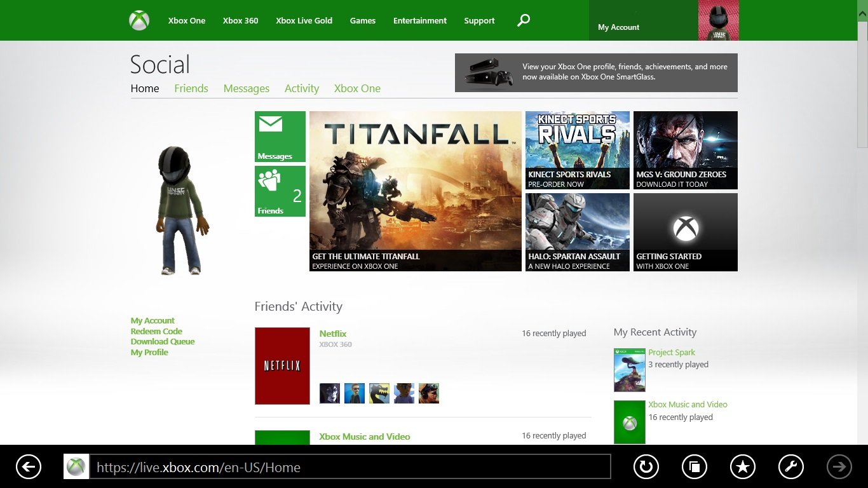Click the green Xbox Music and Video cover in My Recent Activity

tap(630, 422)
